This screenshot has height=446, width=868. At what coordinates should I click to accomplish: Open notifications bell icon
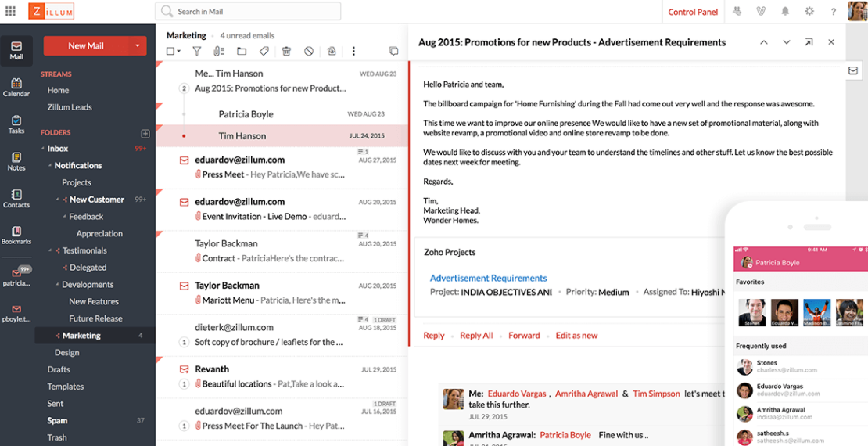(x=785, y=12)
